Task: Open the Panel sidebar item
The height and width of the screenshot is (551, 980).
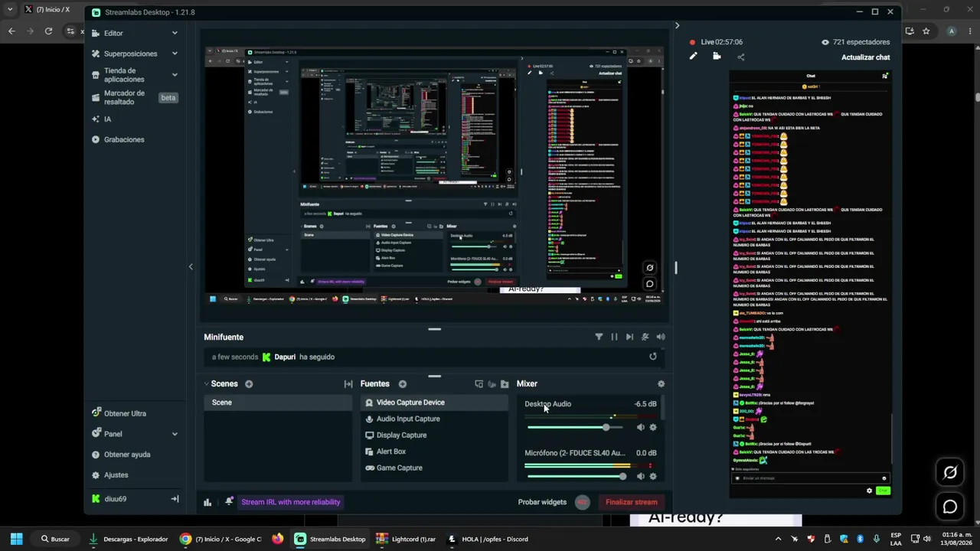Action: click(x=113, y=434)
